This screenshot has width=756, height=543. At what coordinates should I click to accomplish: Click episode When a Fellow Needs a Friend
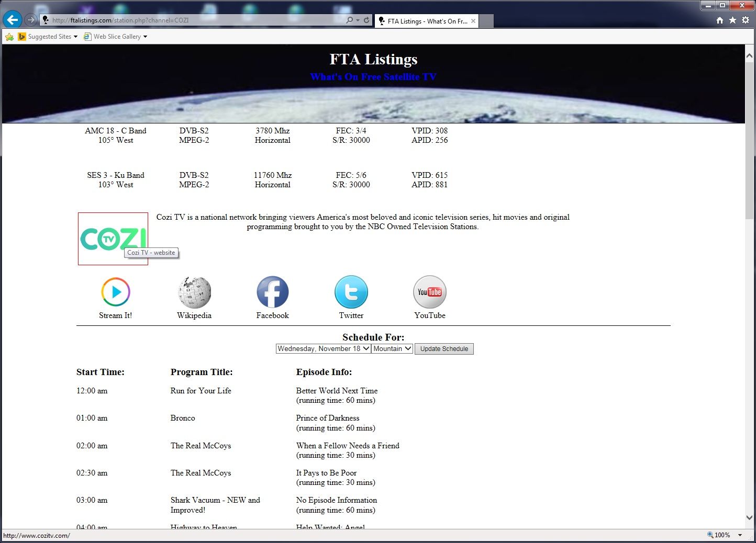(x=348, y=446)
